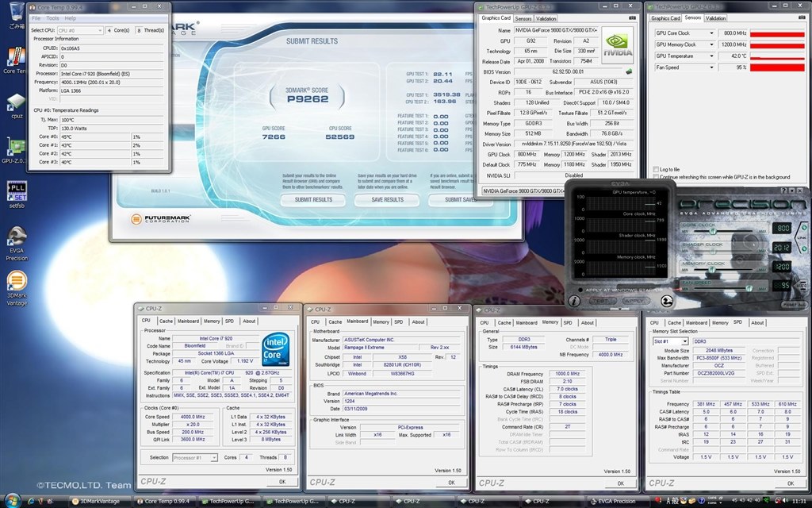Screen dimensions: 812x508
Task: Open About tab in CPU-Z SPD window
Action: click(757, 323)
